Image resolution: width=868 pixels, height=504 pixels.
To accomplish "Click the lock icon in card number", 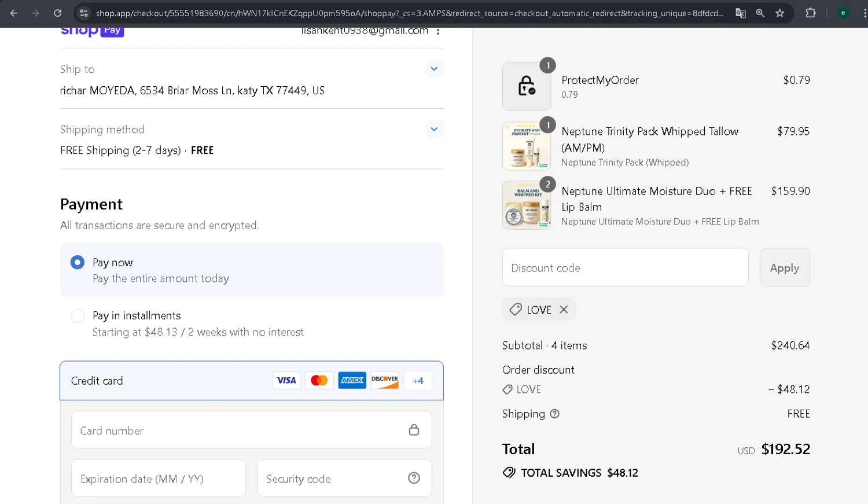I will (x=414, y=430).
